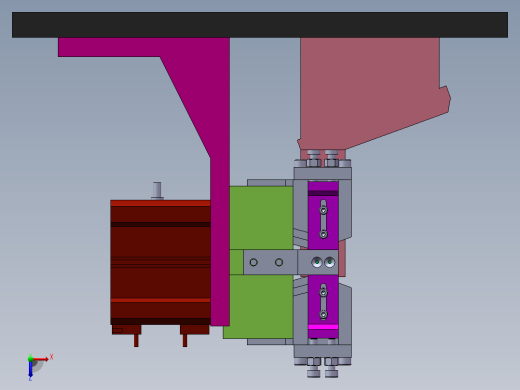Select the dark stripe on upper purple plate

[x=323, y=193]
